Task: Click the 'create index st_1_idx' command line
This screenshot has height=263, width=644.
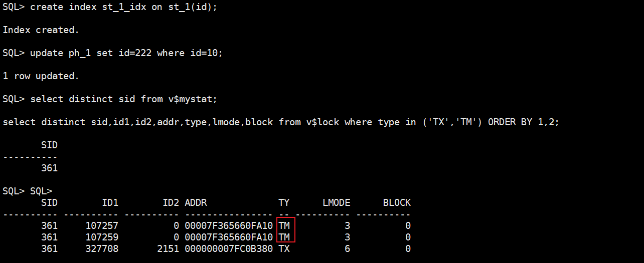Action: [x=110, y=7]
